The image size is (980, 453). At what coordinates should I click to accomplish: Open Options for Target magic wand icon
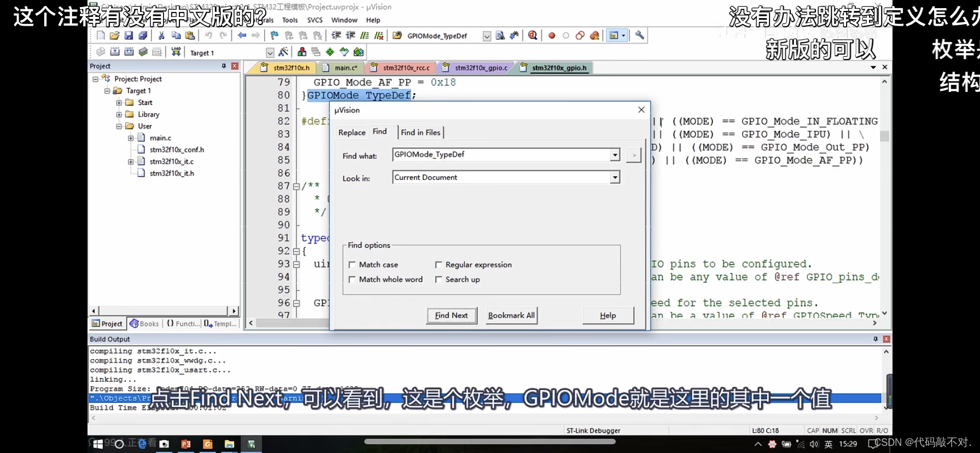click(283, 52)
